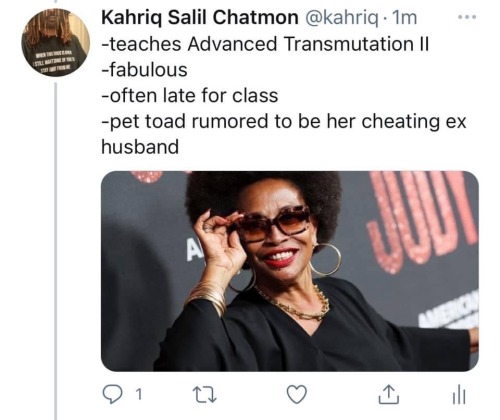The width and height of the screenshot is (500, 420).
Task: Retweet this post using the arrows icon
Action: [x=205, y=395]
